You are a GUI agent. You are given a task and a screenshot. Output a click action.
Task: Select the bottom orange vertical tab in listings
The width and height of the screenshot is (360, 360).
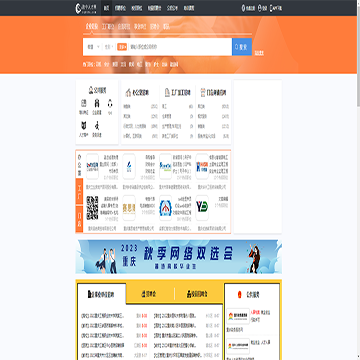(x=79, y=219)
